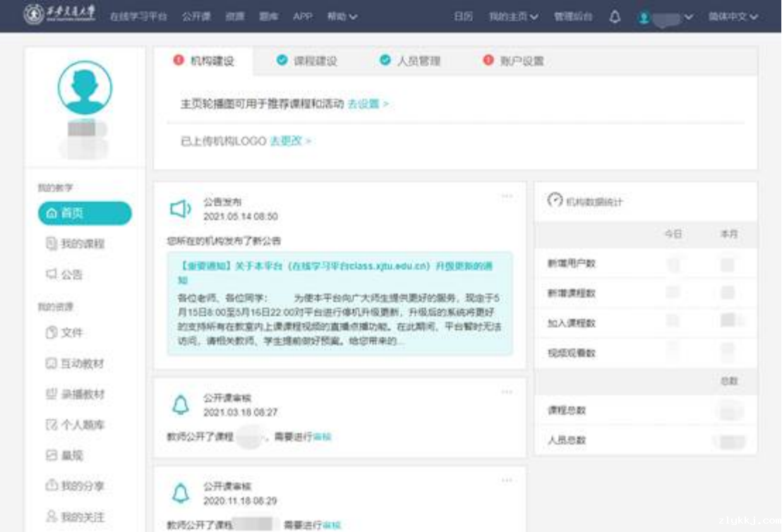The width and height of the screenshot is (782, 532).
Task: Click the 去更改 link for institution LOGO
Action: click(x=290, y=141)
